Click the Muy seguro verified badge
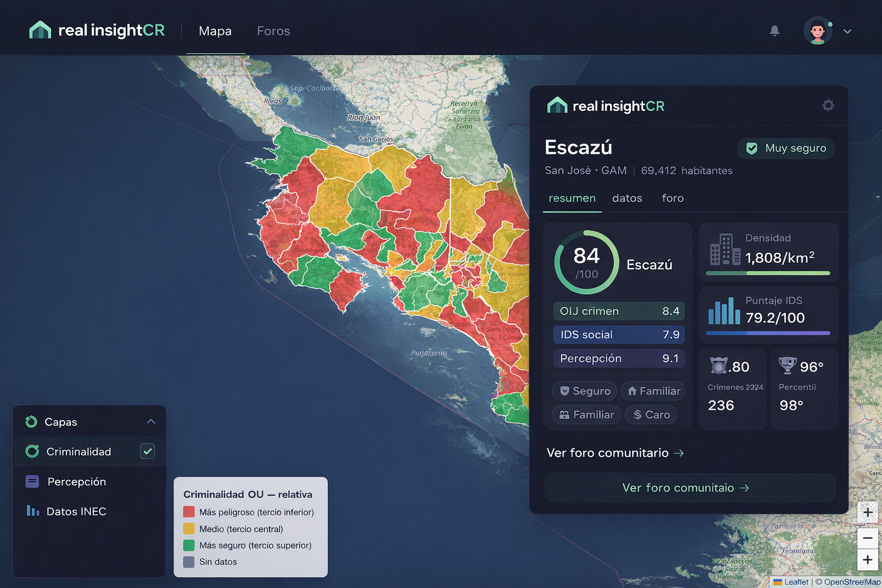Image resolution: width=882 pixels, height=588 pixels. click(x=786, y=148)
